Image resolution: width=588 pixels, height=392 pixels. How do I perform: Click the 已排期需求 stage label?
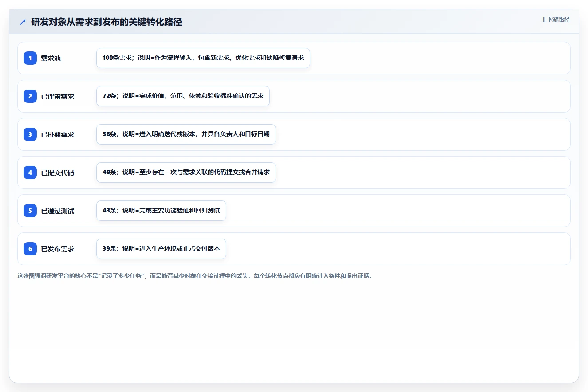[57, 134]
